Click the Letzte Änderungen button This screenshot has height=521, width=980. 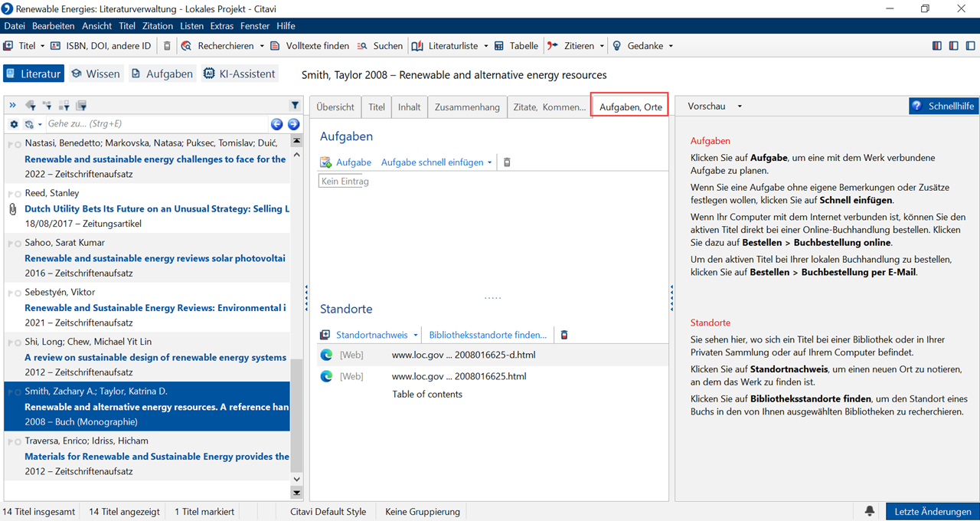click(932, 511)
